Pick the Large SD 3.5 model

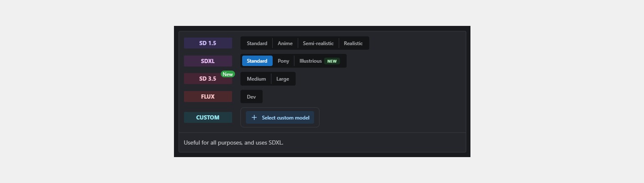click(x=283, y=79)
